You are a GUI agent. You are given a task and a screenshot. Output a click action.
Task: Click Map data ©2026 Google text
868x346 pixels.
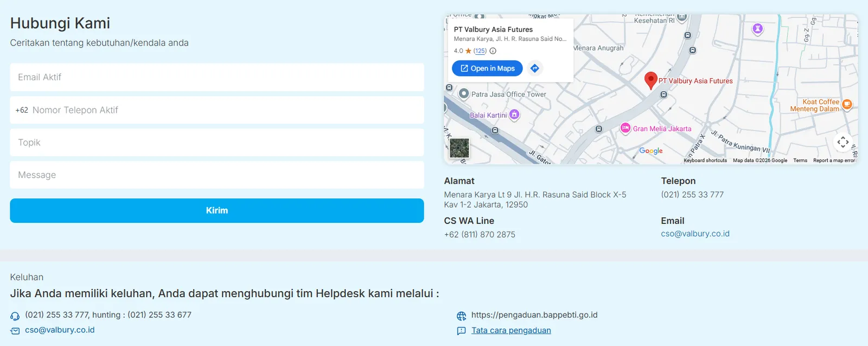point(759,161)
